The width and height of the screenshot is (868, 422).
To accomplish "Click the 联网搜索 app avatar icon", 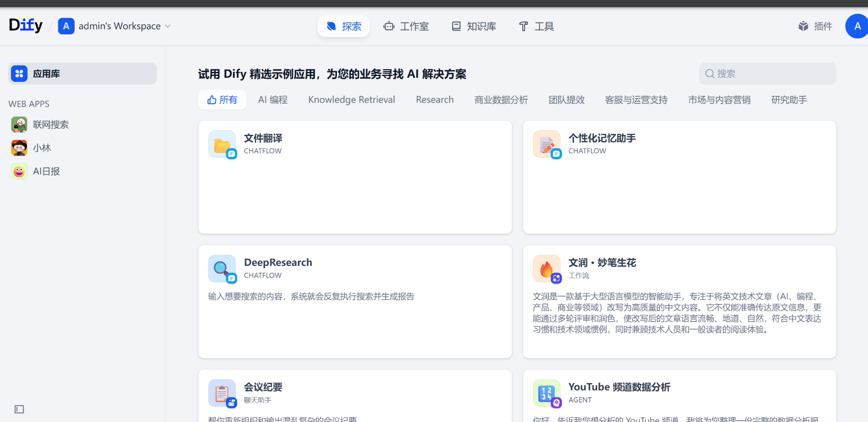I will [19, 124].
